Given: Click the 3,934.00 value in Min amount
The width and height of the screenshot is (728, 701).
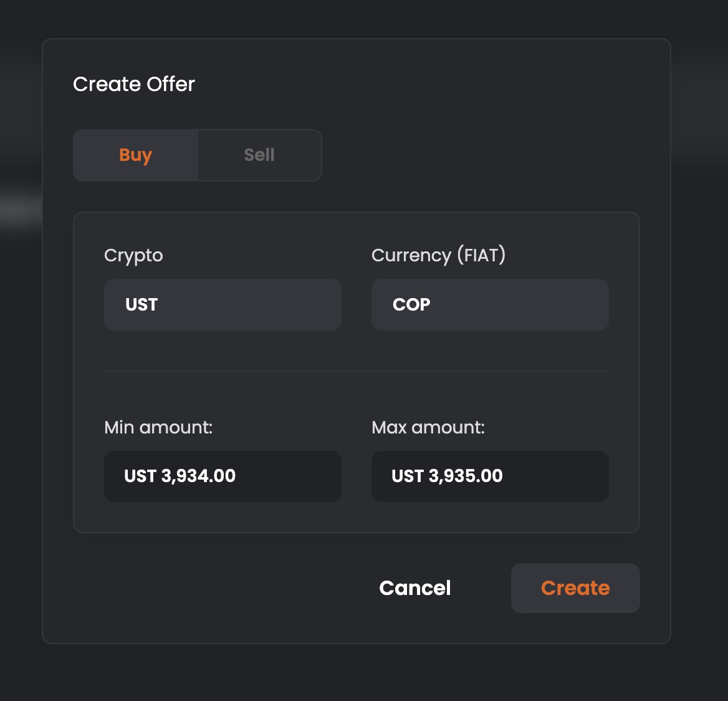Looking at the screenshot, I should coord(198,476).
